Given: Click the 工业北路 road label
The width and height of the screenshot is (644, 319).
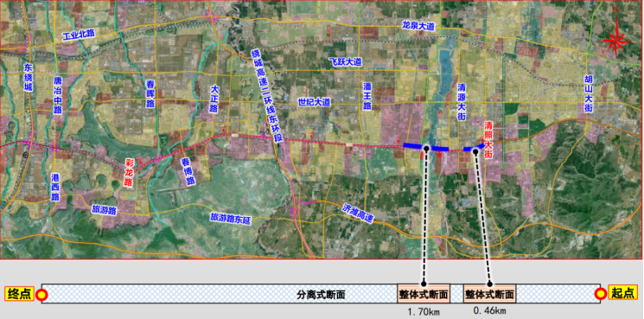Looking at the screenshot, I should click(x=79, y=35).
